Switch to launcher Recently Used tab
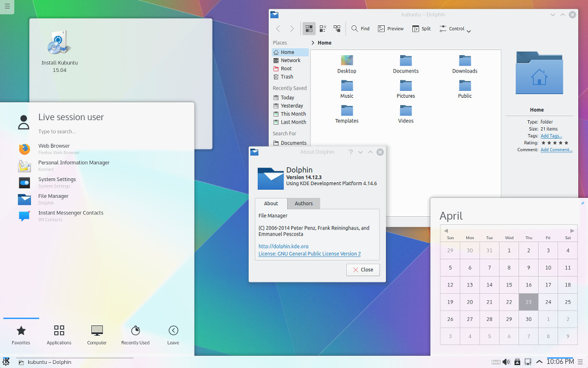The image size is (588, 368). (x=136, y=335)
